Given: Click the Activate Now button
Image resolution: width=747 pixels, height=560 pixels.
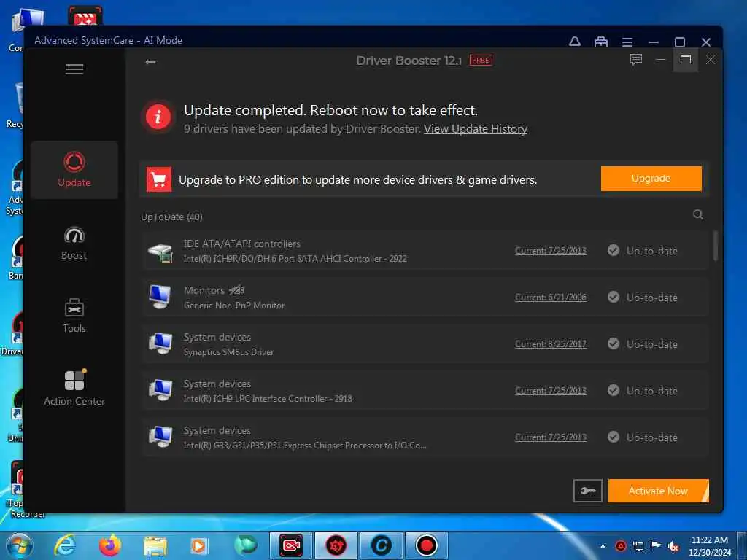Looking at the screenshot, I should tap(659, 491).
